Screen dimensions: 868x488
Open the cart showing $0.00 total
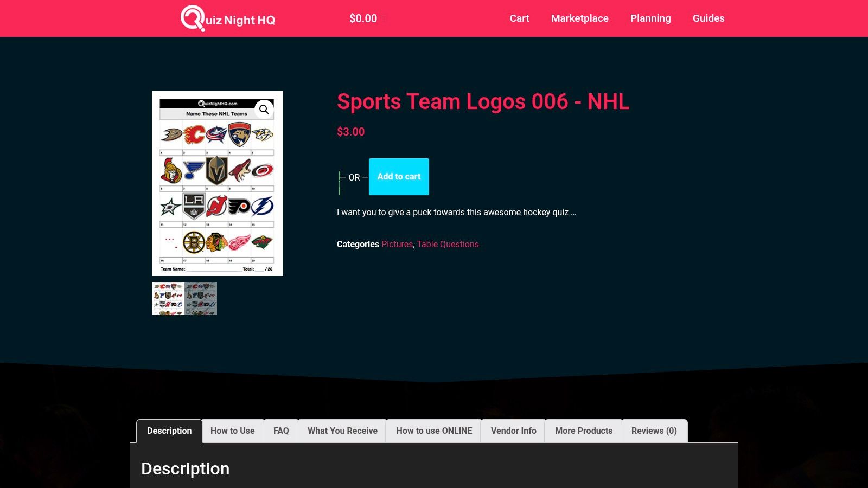[x=363, y=18]
